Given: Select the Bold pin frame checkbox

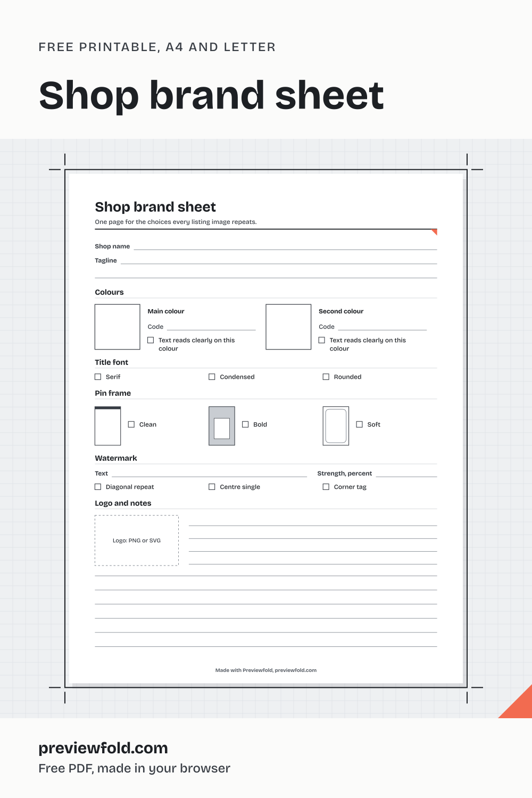Looking at the screenshot, I should [245, 425].
